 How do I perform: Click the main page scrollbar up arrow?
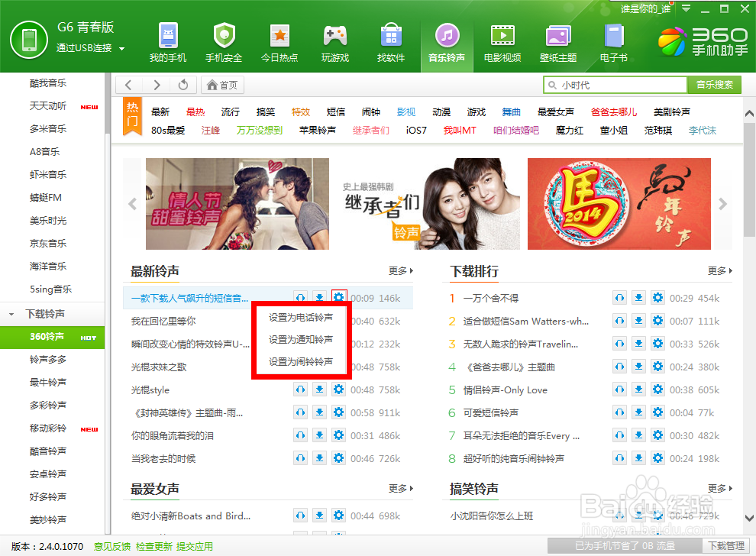tap(749, 114)
